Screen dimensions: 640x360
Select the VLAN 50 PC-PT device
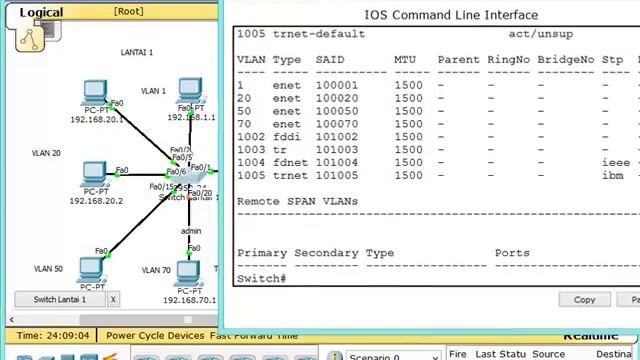point(92,269)
